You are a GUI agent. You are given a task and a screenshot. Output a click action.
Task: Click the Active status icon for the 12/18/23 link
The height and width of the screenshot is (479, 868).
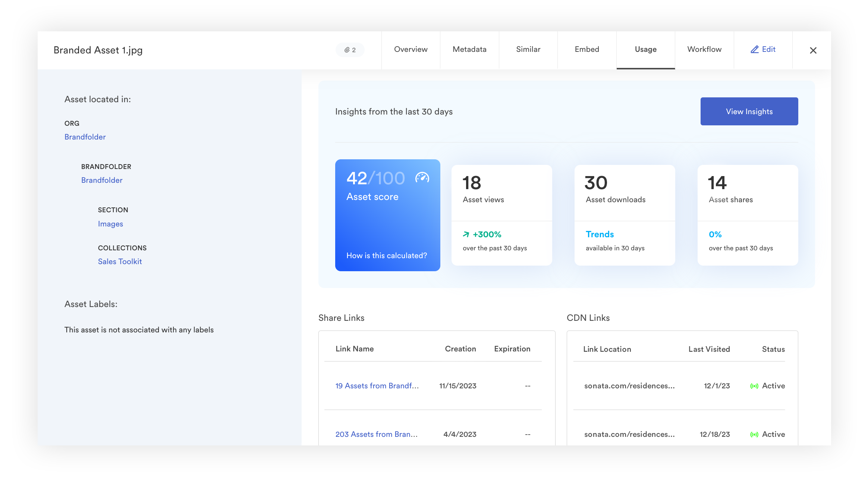pyautogui.click(x=754, y=434)
